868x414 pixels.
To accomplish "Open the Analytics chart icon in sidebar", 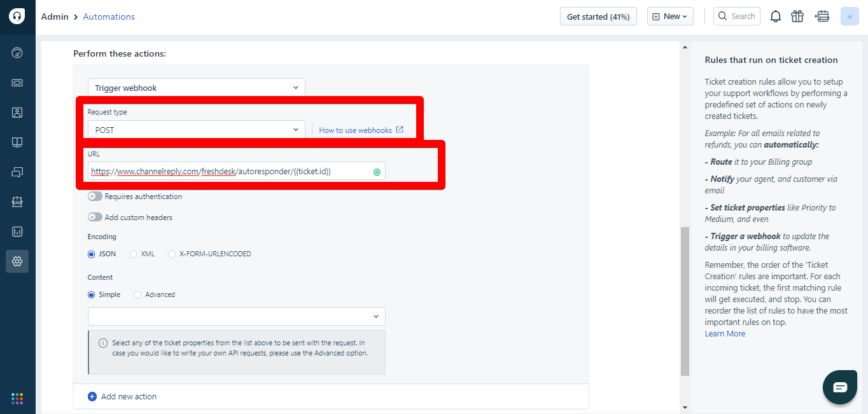I will point(17,231).
